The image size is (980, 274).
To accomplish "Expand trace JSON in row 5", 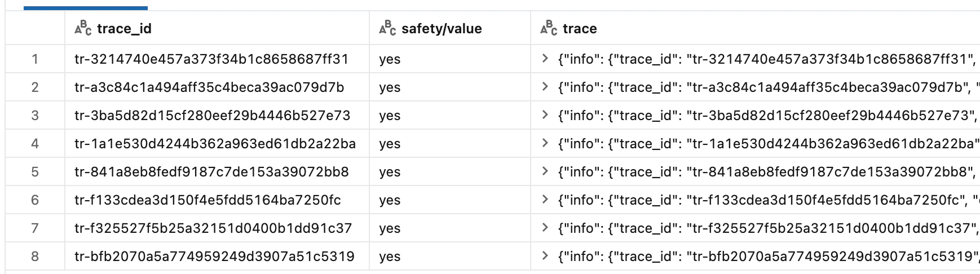I will coord(545,171).
